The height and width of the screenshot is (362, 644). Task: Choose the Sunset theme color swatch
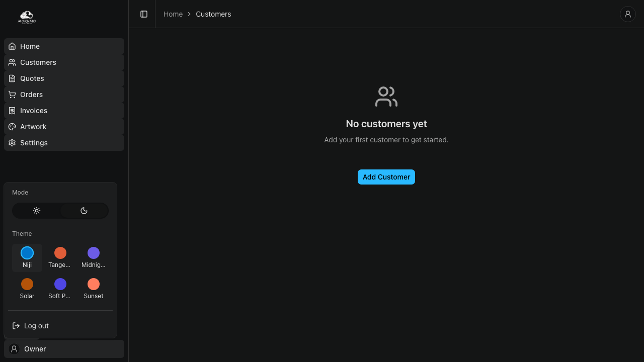(x=94, y=284)
